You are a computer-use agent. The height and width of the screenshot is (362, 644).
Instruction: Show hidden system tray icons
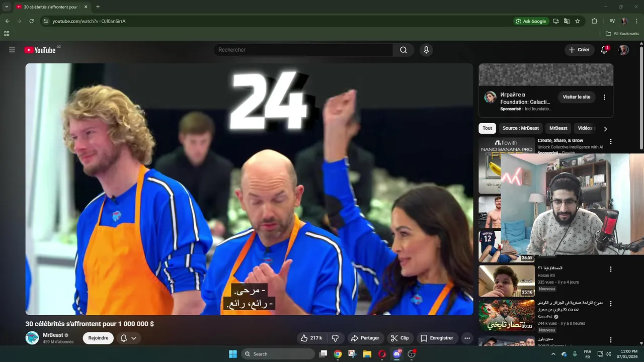[553, 354]
